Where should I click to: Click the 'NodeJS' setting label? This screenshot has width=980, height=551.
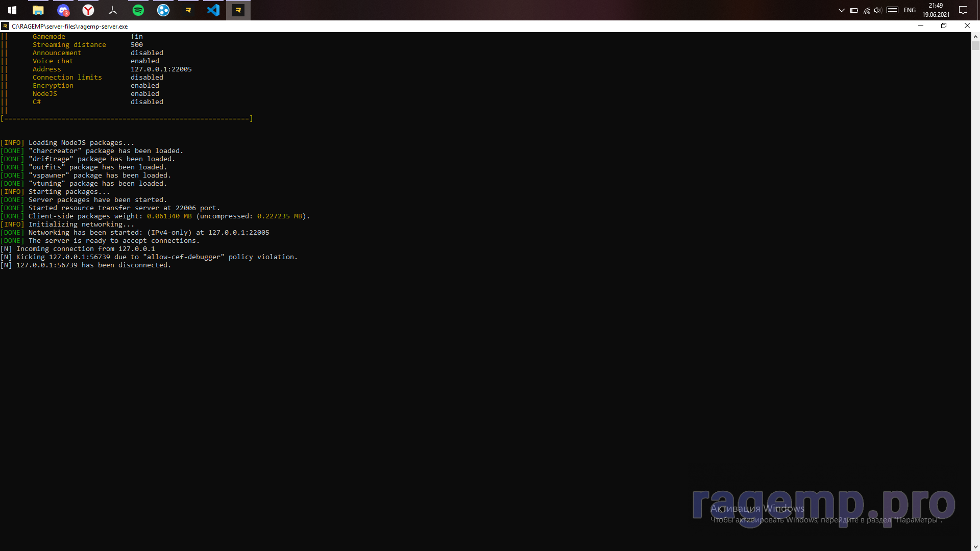point(45,94)
